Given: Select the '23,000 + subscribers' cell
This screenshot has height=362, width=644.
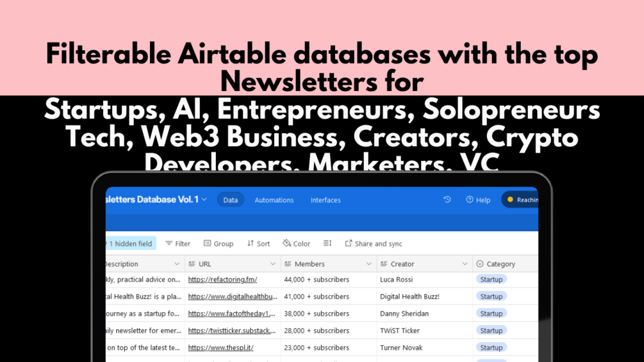Looking at the screenshot, I should tap(329, 348).
